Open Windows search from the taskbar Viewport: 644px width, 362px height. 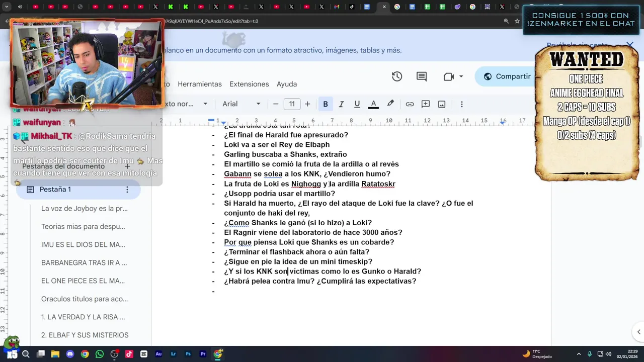pyautogui.click(x=26, y=354)
